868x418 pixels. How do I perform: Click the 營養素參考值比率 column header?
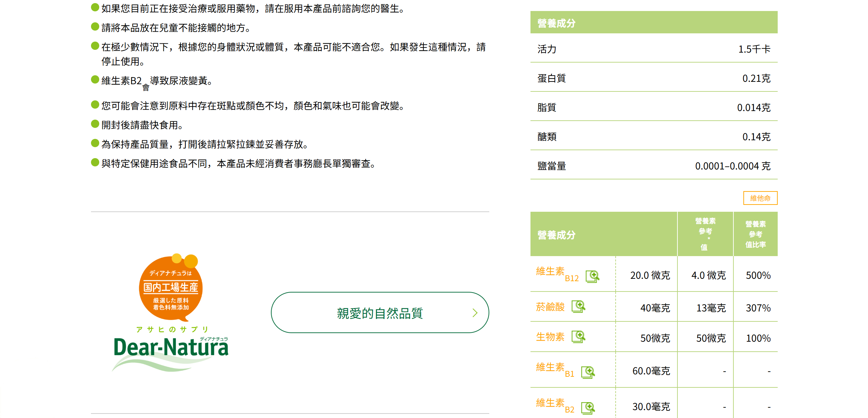click(755, 234)
